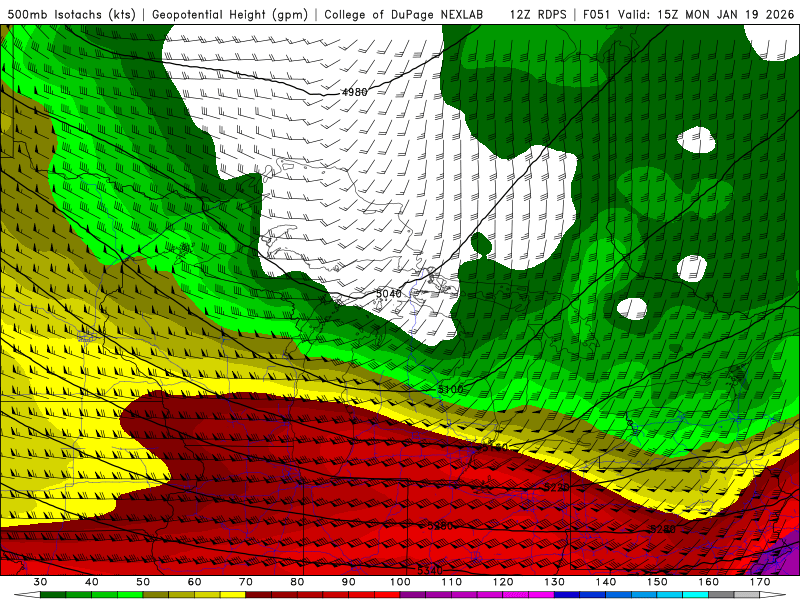
Task: Click the 5100 height contour label
Action: (451, 389)
